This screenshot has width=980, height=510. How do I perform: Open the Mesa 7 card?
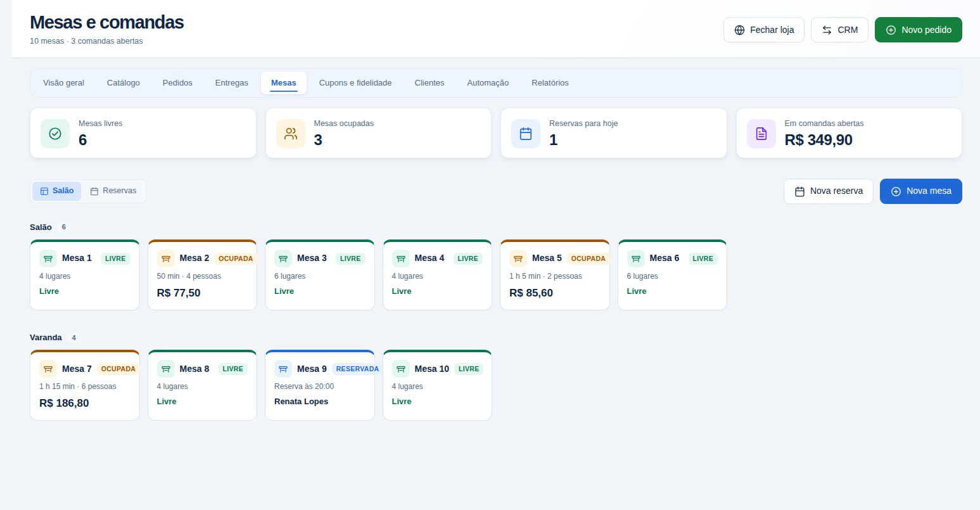[x=85, y=385]
